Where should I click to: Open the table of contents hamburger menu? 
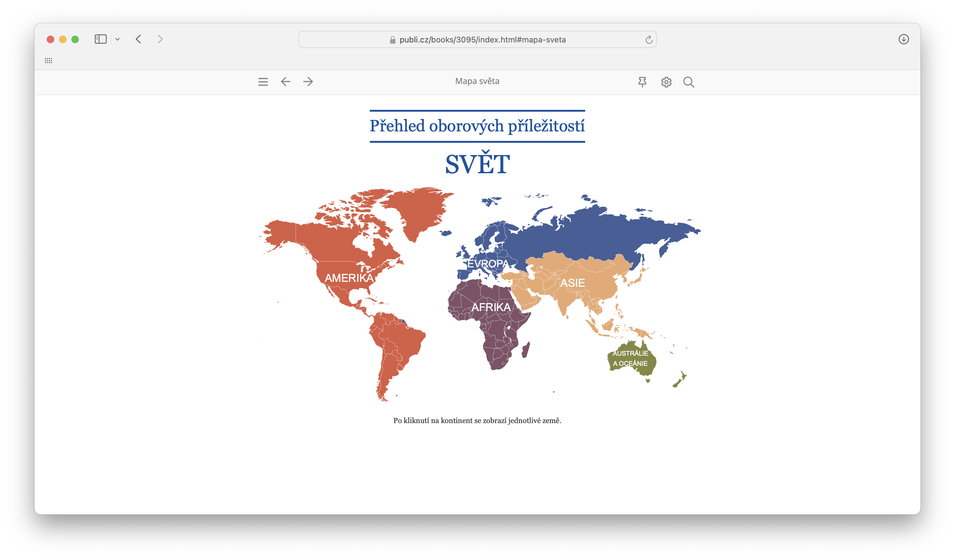(x=263, y=82)
